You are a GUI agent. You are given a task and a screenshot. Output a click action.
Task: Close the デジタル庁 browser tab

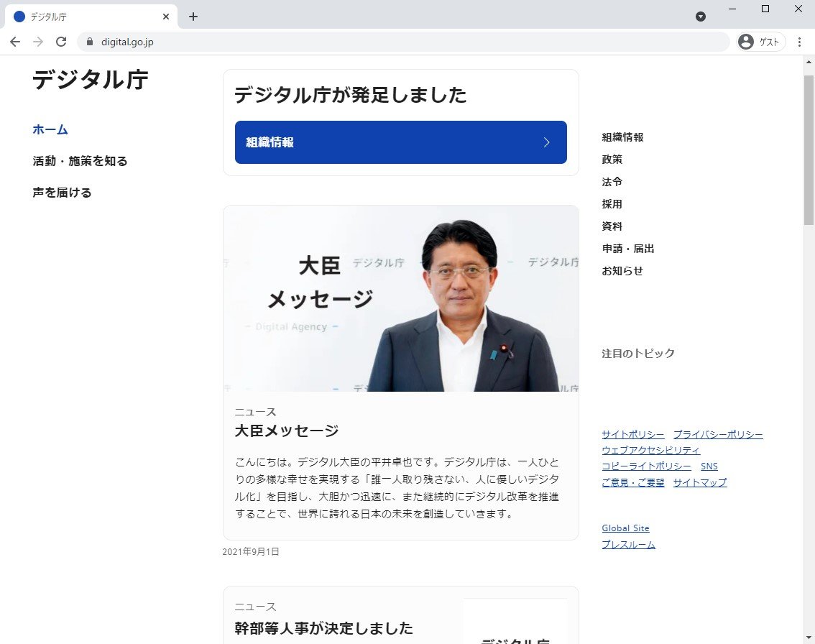[x=166, y=17]
